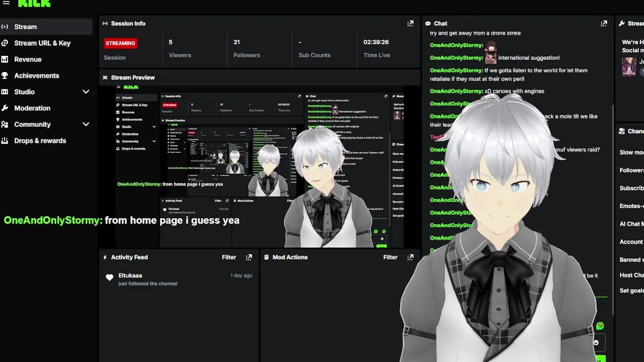The image size is (644, 362).
Task: Click "just followed the channel" text
Action: [x=148, y=284]
